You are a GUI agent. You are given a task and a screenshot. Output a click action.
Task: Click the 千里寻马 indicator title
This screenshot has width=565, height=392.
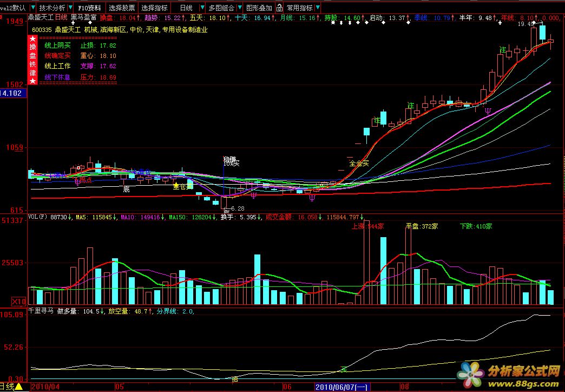pyautogui.click(x=41, y=311)
